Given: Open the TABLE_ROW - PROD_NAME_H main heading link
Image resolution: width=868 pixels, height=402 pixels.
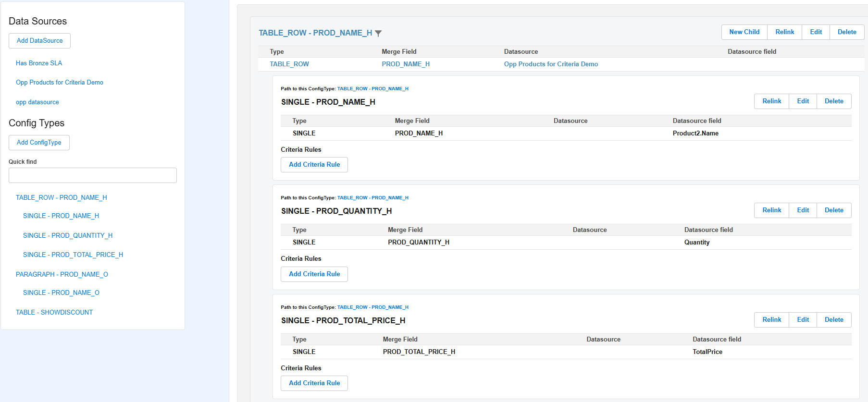Looking at the screenshot, I should pyautogui.click(x=315, y=33).
